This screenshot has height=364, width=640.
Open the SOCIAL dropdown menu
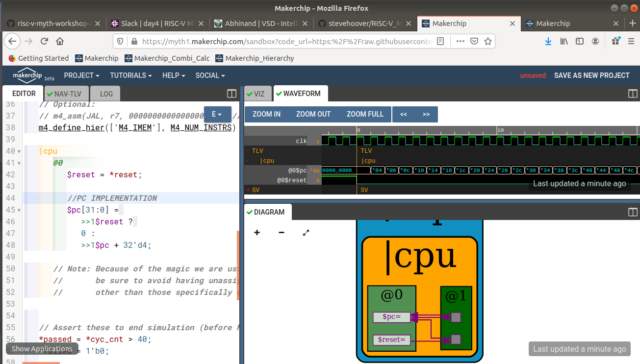tap(210, 75)
